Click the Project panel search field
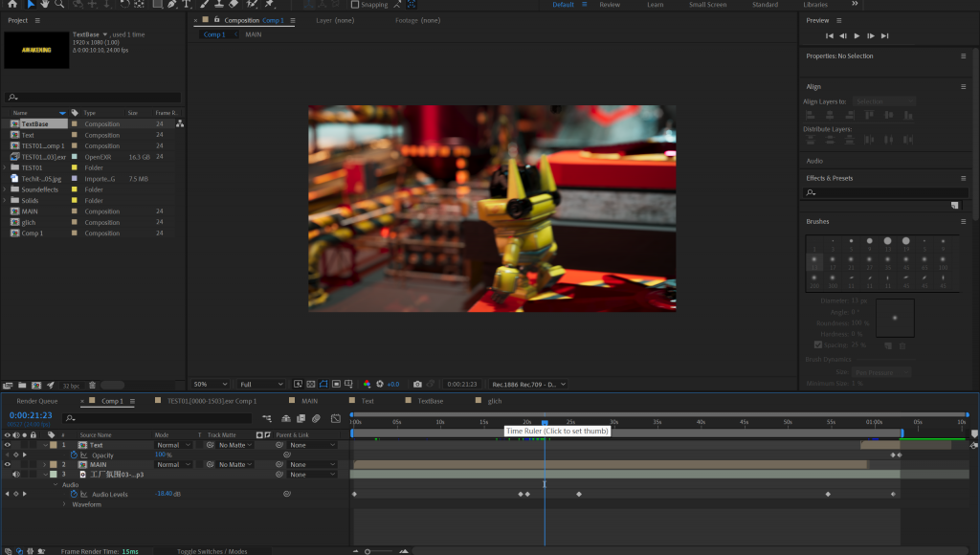980x555 pixels. pyautogui.click(x=93, y=97)
